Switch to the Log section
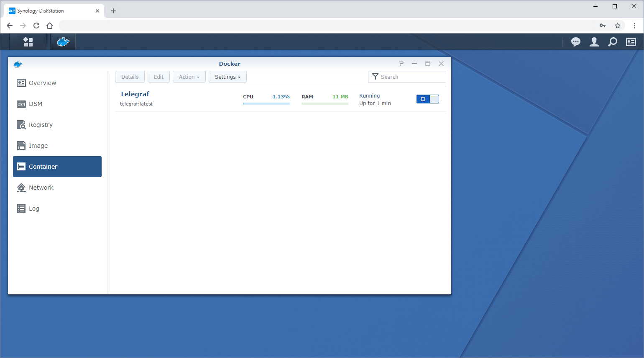 pos(57,209)
